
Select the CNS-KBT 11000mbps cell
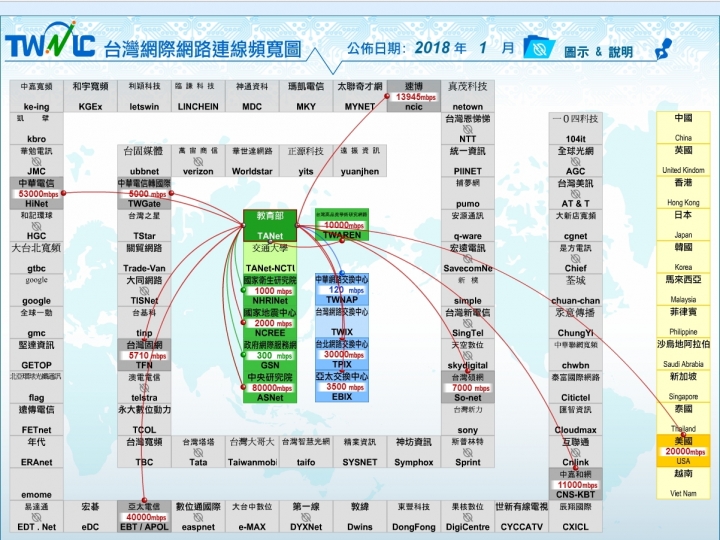pos(575,484)
